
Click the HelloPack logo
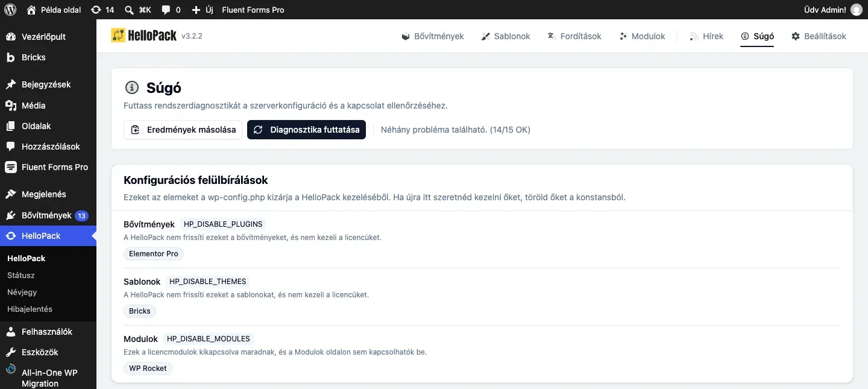coord(144,36)
